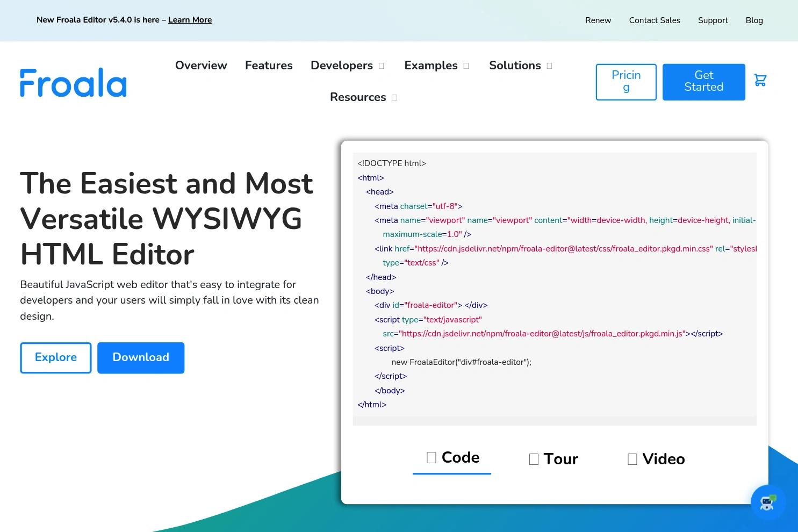798x532 pixels.
Task: Click the Froala logo
Action: [x=73, y=83]
